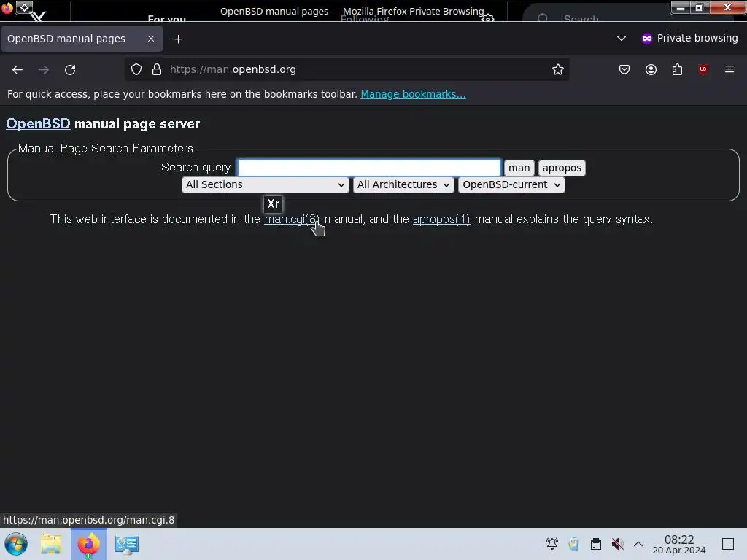Click the Private browsing indicator
Screen dimensions: 747x560
pyautogui.click(x=689, y=38)
